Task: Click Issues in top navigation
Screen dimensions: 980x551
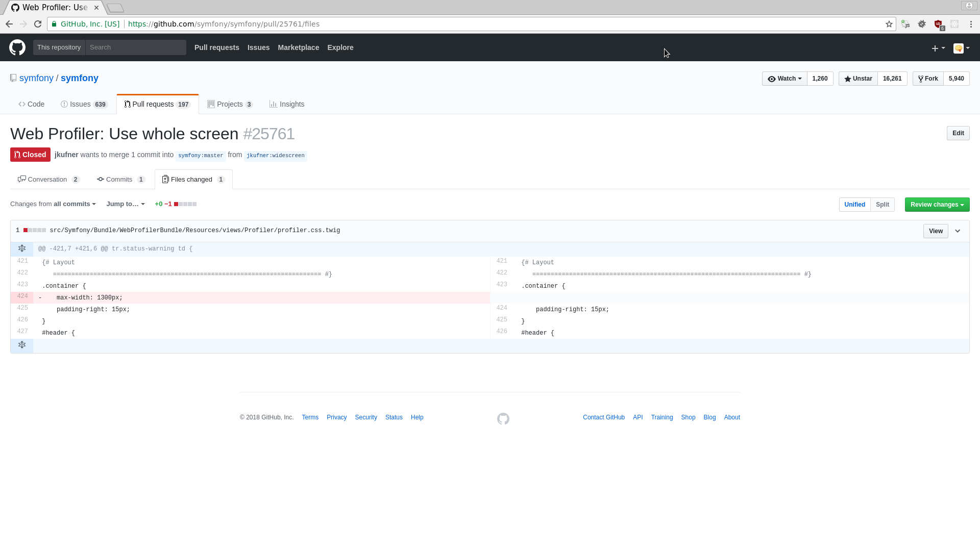Action: [259, 47]
